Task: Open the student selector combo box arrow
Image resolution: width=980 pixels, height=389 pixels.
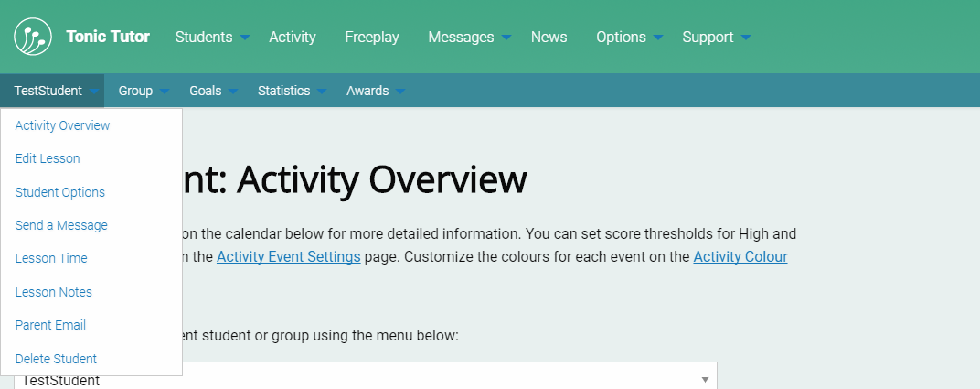Action: pos(705,379)
